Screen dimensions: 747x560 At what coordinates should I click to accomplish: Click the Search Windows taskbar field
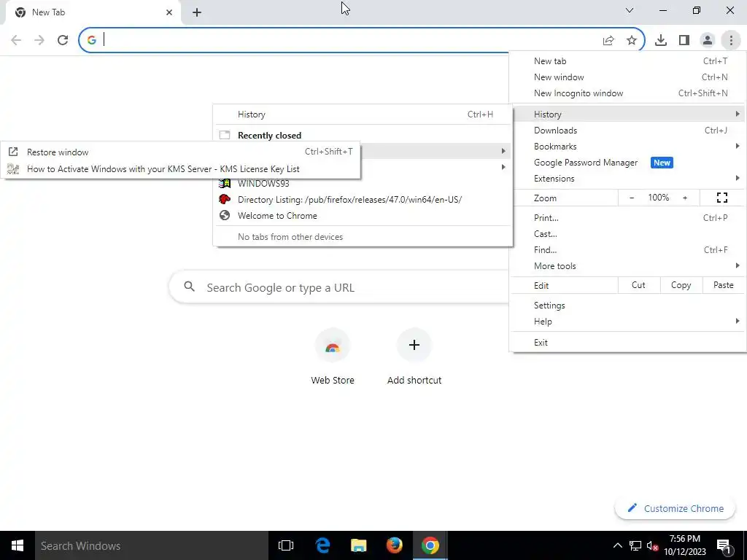(152, 545)
